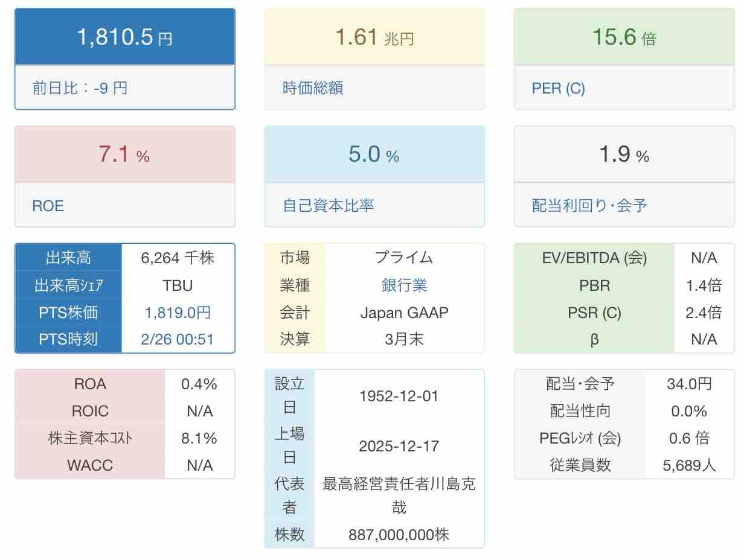Select the 自己資本比率 link
The image size is (744, 560).
[328, 206]
